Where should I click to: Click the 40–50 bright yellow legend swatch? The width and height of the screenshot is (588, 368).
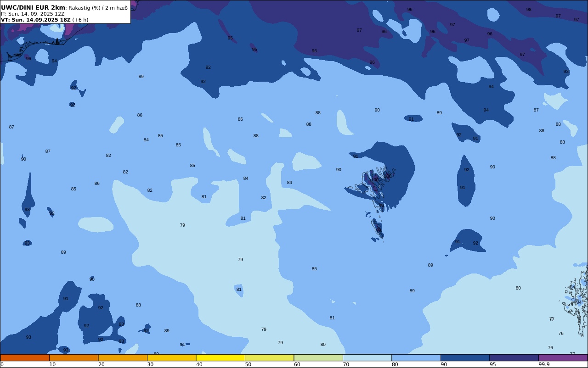click(x=220, y=357)
